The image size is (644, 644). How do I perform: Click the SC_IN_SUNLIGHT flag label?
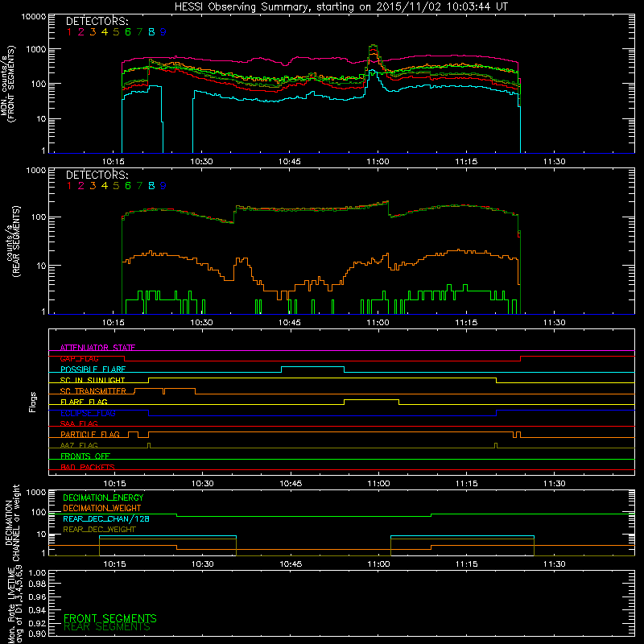click(93, 380)
